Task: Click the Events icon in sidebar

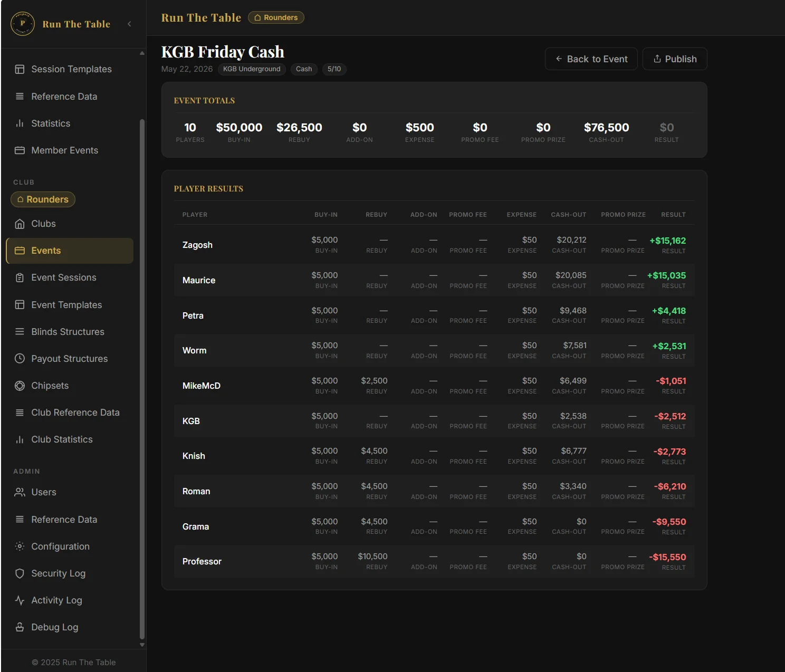Action: click(20, 251)
